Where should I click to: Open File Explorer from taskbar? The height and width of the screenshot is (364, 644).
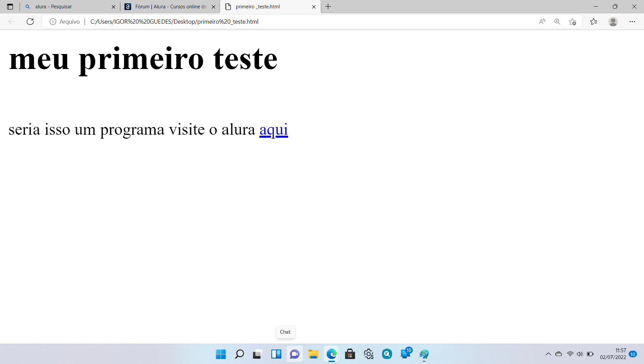pos(313,354)
